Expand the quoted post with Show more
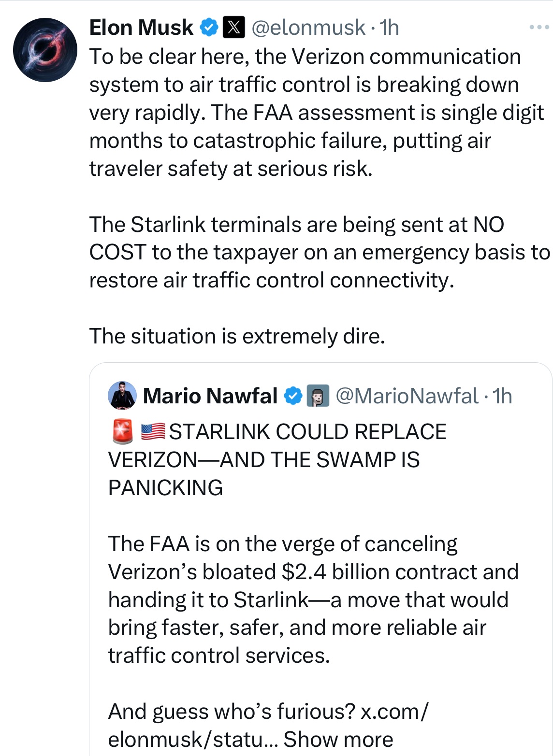The width and height of the screenshot is (553, 756). click(x=338, y=739)
